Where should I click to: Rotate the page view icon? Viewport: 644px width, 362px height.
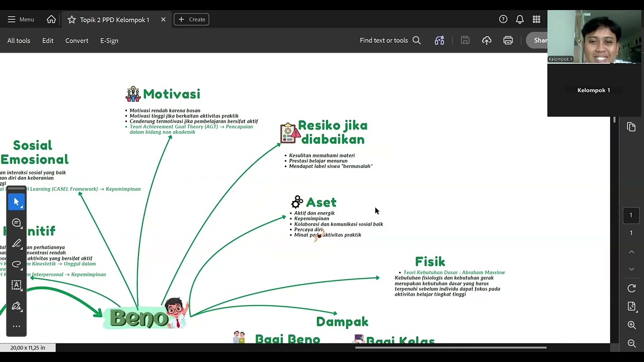[x=632, y=288]
